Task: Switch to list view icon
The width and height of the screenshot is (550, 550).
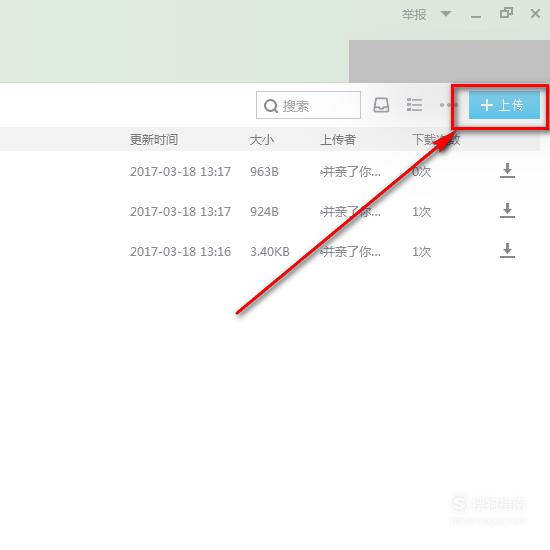Action: click(x=414, y=105)
